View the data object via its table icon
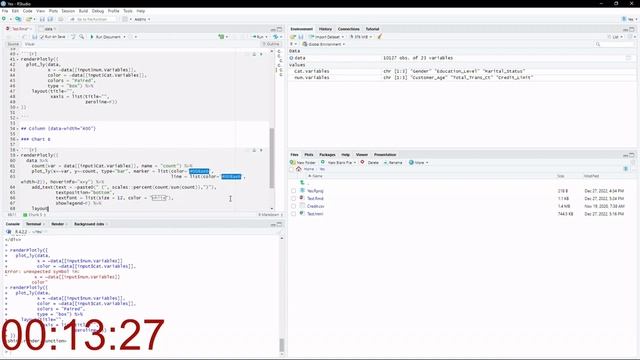Viewport: 640px width, 360px height. pyautogui.click(x=629, y=58)
